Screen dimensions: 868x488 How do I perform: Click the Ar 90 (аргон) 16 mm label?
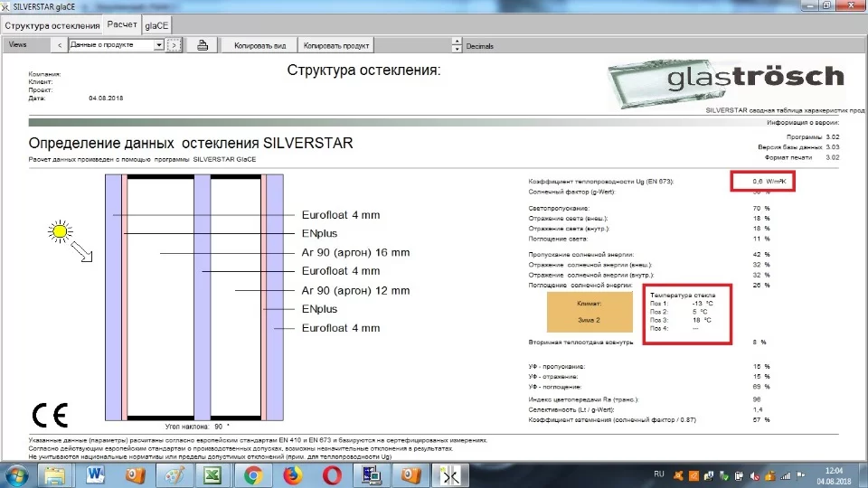click(355, 252)
